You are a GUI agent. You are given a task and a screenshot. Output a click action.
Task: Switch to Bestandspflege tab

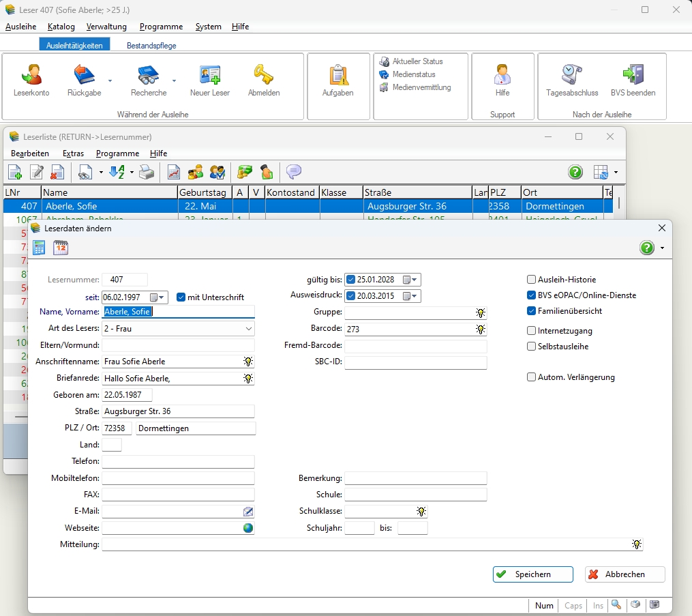(x=151, y=46)
